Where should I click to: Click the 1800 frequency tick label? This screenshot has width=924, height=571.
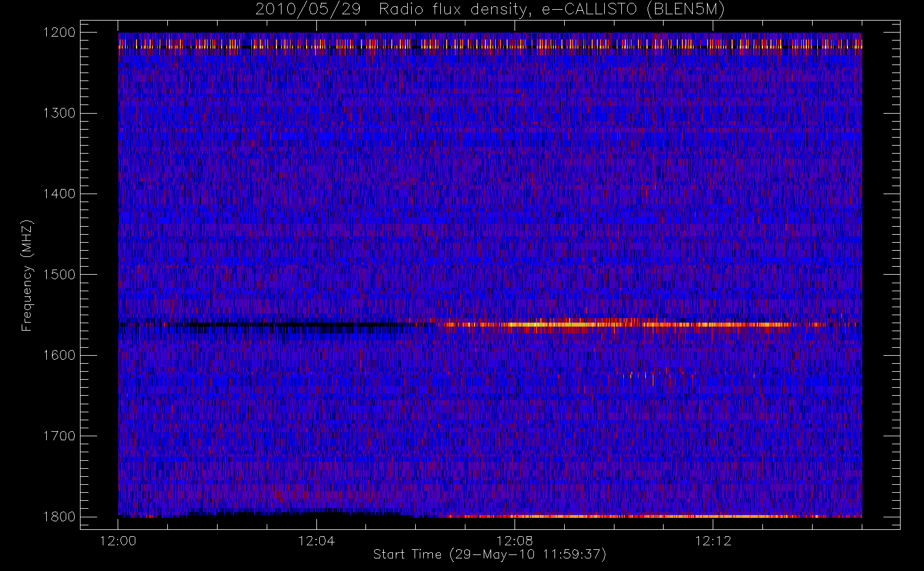point(60,517)
